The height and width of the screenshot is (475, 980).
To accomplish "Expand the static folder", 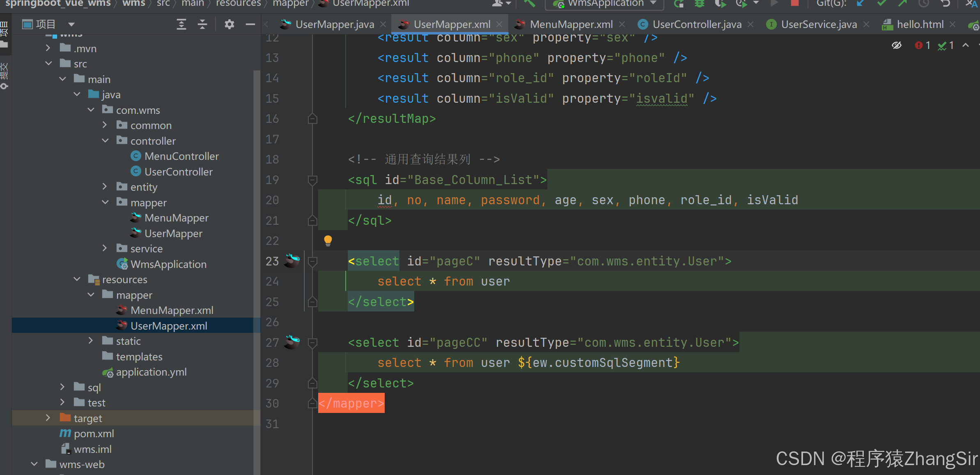I will pos(91,341).
